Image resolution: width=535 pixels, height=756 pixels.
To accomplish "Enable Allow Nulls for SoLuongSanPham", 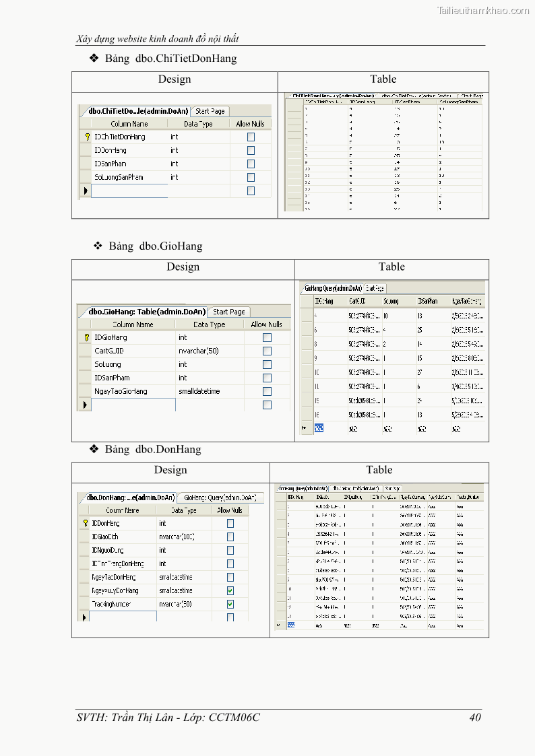I will [251, 177].
